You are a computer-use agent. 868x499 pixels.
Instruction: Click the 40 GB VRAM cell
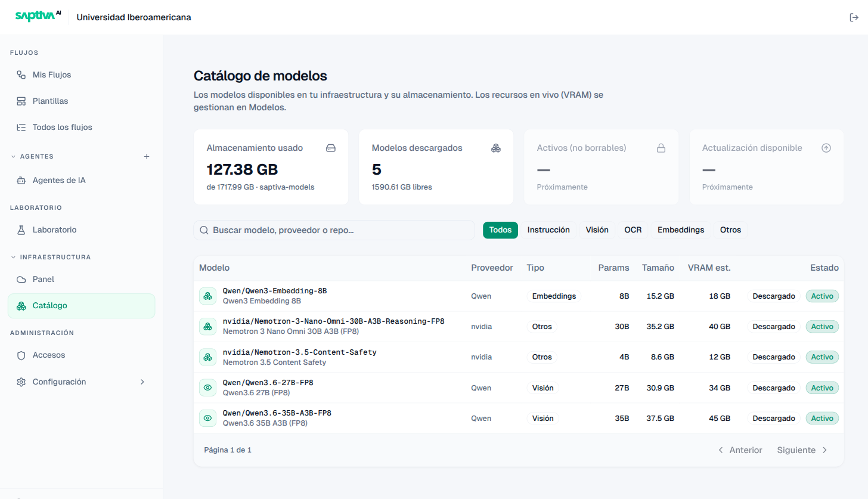[x=720, y=327]
